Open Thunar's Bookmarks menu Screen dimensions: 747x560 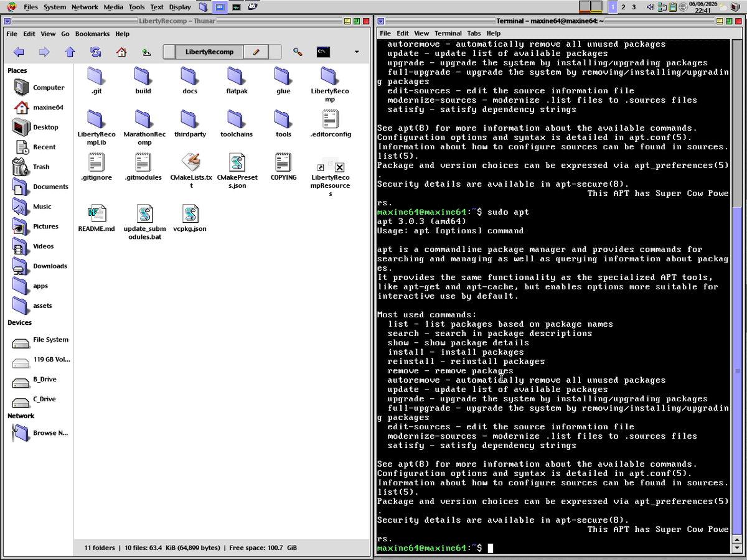coord(92,34)
